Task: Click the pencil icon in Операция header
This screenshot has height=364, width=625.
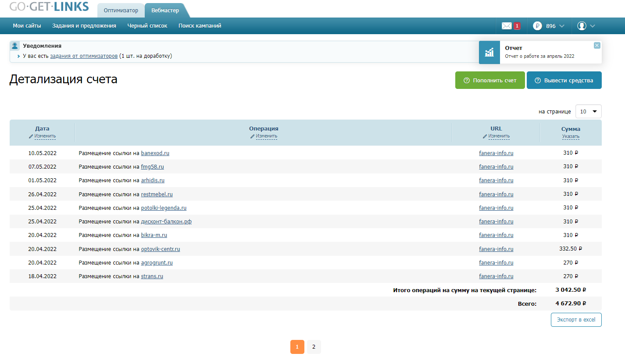Action: (253, 136)
